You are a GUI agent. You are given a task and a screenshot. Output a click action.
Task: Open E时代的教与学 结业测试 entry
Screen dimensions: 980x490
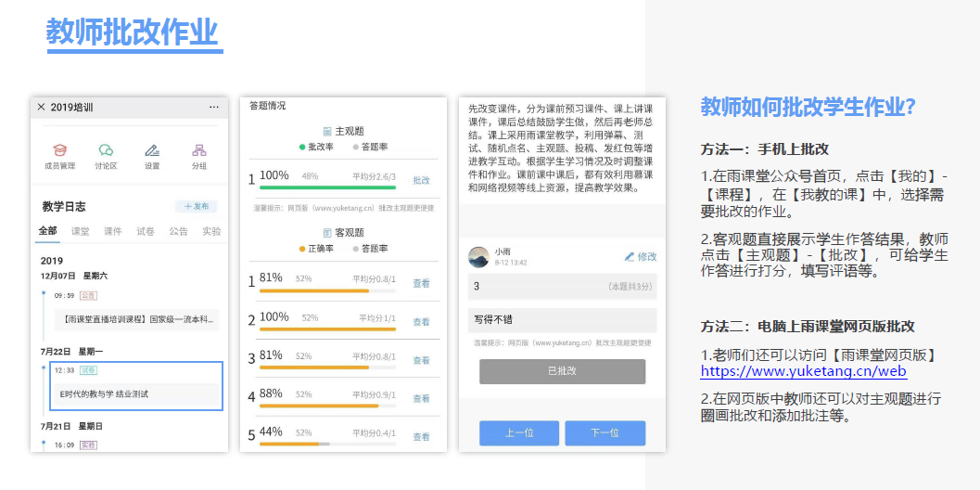[x=137, y=394]
